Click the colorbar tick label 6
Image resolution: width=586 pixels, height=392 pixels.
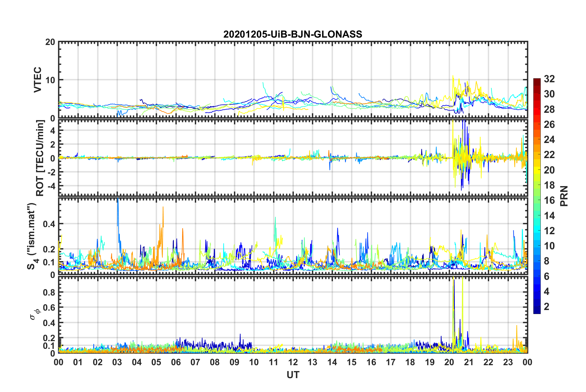click(x=547, y=276)
